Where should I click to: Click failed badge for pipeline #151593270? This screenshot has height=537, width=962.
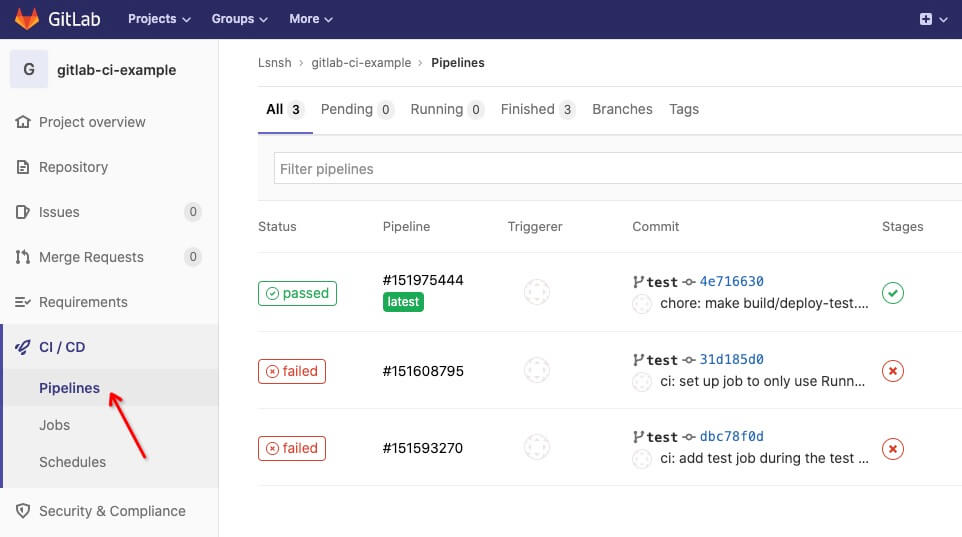[x=292, y=449]
